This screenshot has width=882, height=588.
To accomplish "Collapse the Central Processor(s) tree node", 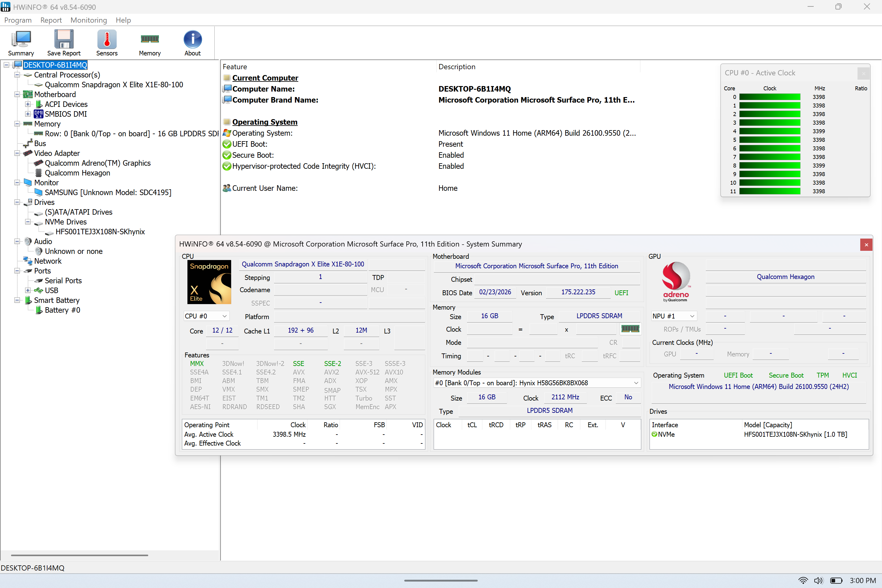I will [x=17, y=75].
